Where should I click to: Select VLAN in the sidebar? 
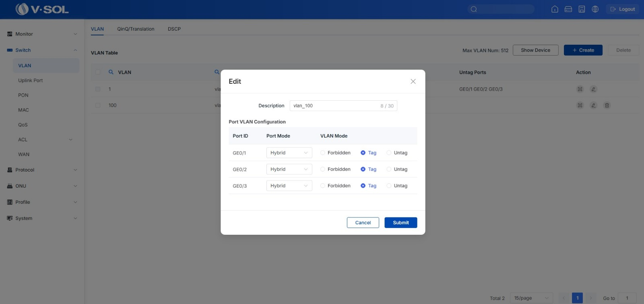point(46,66)
